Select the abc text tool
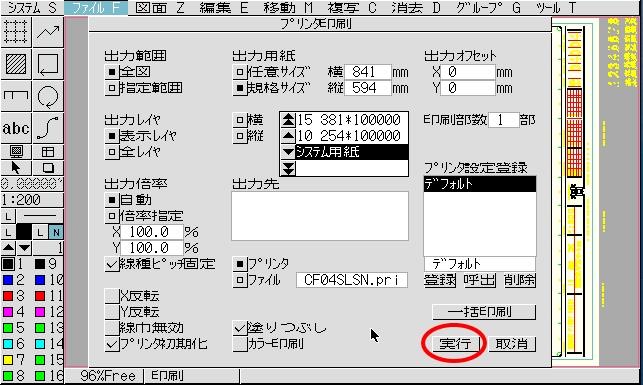643x385 pixels. pyautogui.click(x=16, y=128)
